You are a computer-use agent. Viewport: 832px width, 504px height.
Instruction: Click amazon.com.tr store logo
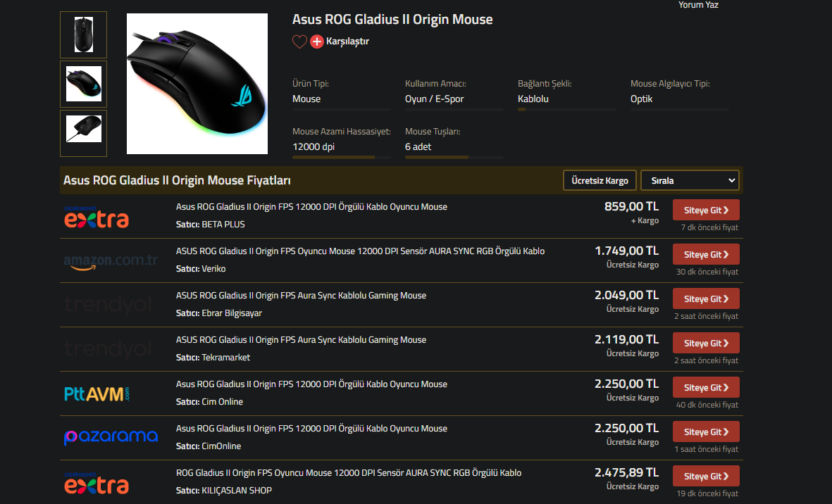point(111,261)
